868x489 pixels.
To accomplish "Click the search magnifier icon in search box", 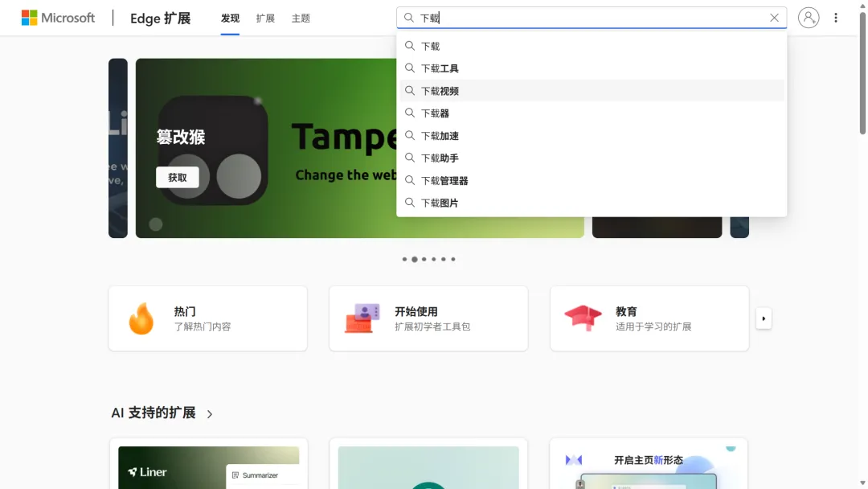I will point(408,18).
